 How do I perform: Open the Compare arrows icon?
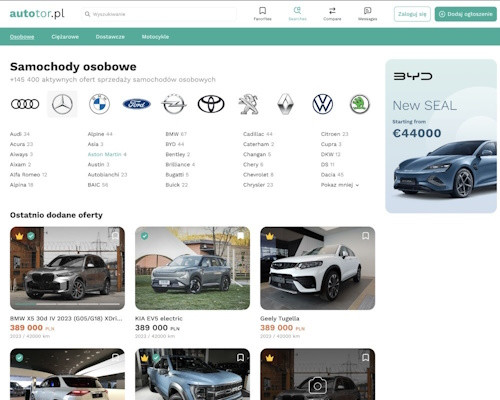coord(332,11)
